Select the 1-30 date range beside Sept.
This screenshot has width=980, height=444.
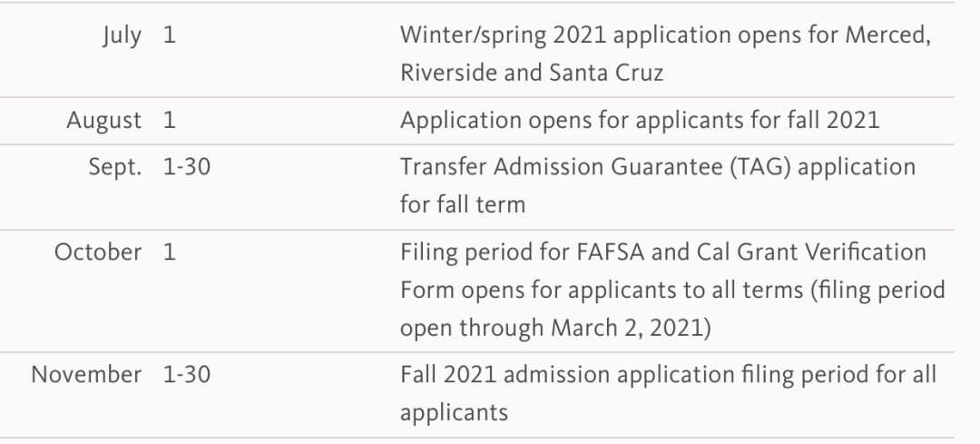185,168
